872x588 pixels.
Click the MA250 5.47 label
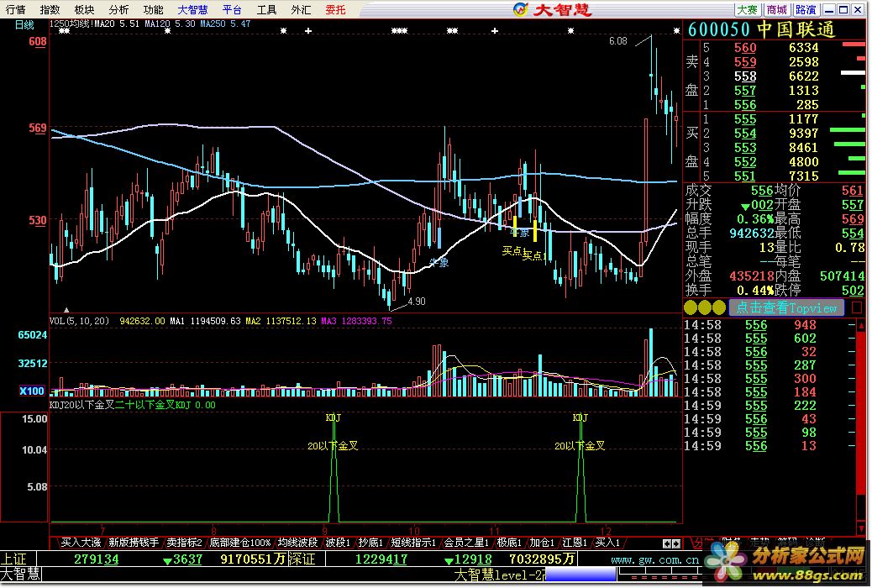pyautogui.click(x=225, y=24)
